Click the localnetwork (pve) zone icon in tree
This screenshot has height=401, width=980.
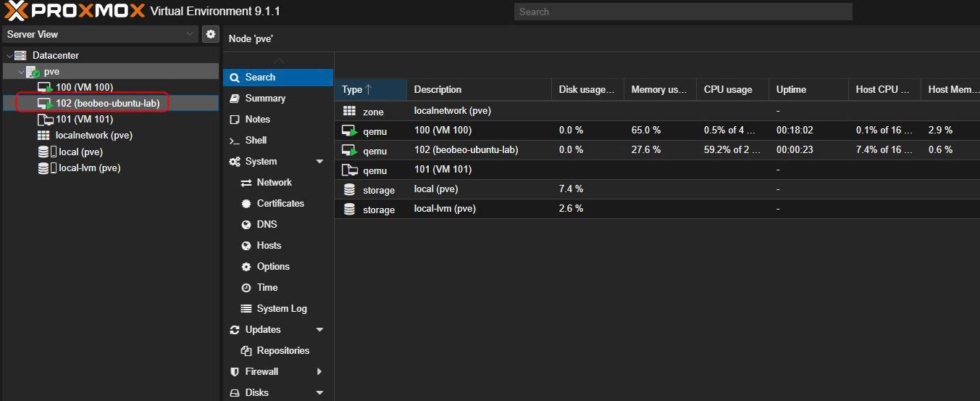43,136
